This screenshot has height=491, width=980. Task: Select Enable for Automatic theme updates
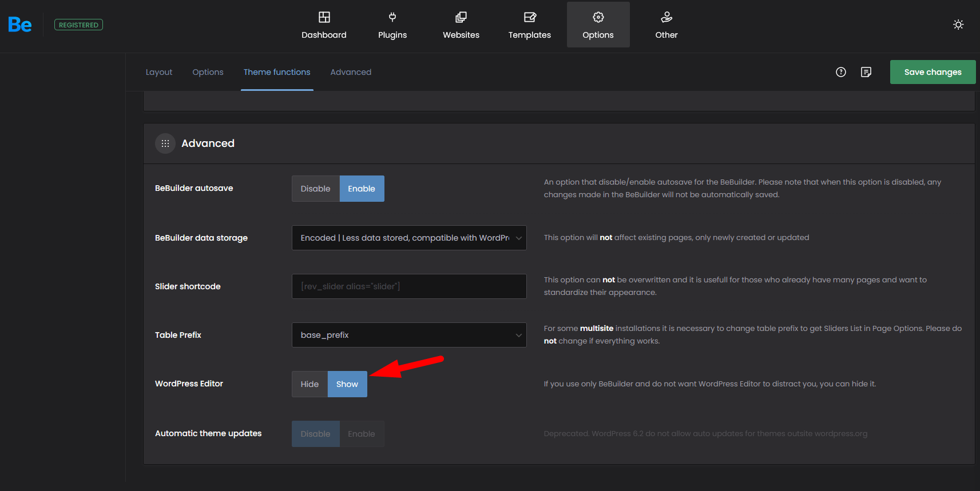point(362,434)
